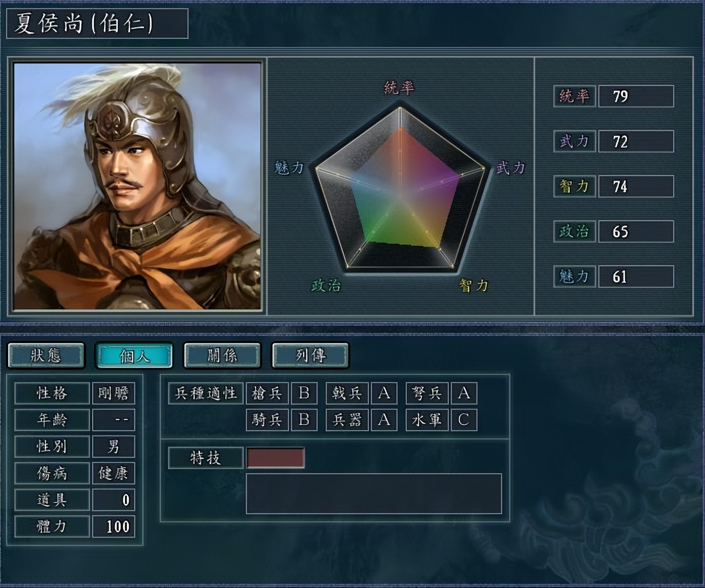The width and height of the screenshot is (705, 588).
Task: Open the 關係 tab
Action: (x=222, y=355)
